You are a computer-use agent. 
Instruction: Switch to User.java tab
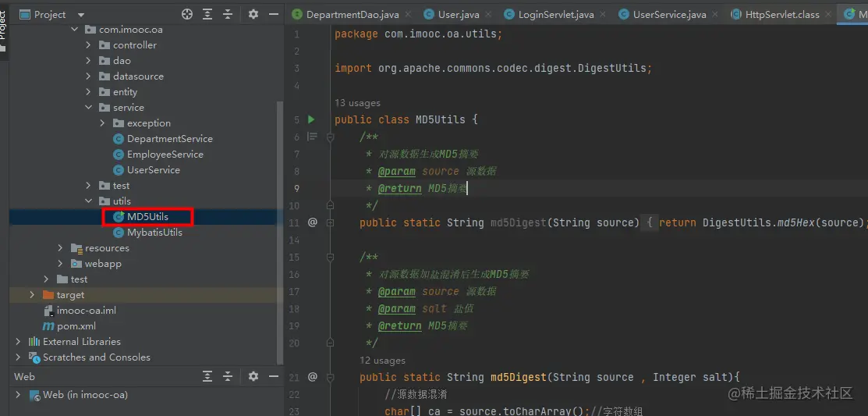(x=458, y=14)
